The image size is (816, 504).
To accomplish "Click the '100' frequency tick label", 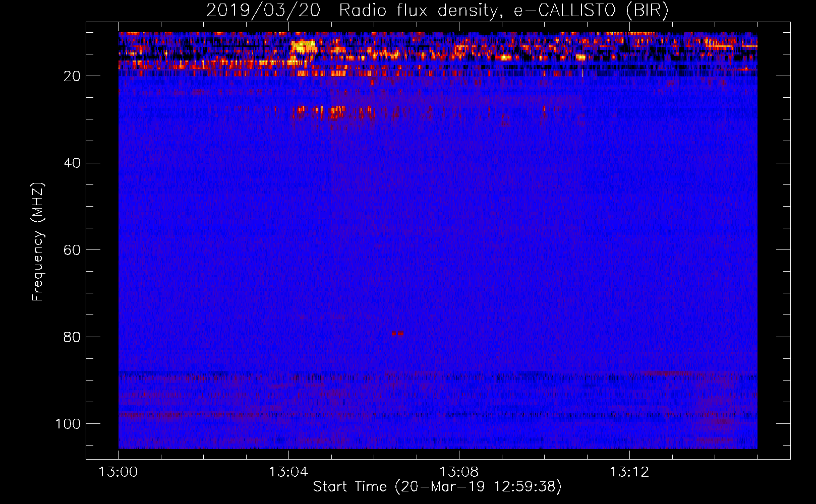I will [68, 424].
